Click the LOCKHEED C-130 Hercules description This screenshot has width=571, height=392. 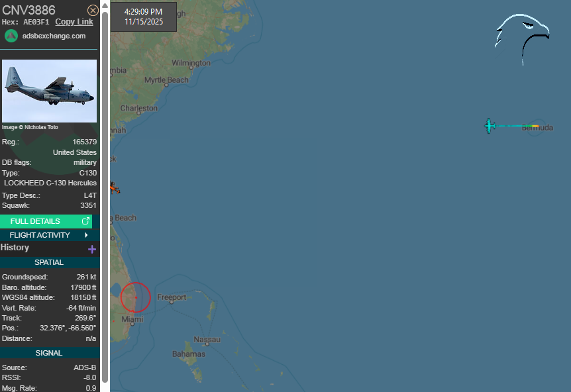click(50, 183)
